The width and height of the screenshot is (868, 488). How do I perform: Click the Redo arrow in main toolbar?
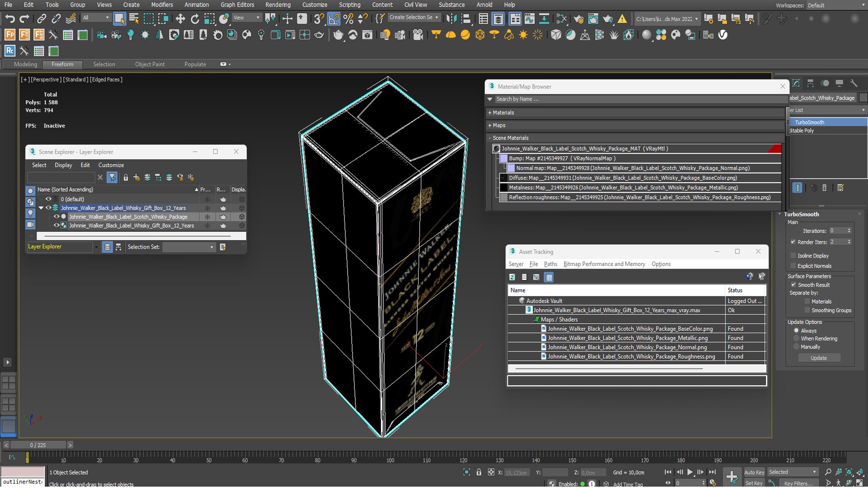(x=24, y=19)
